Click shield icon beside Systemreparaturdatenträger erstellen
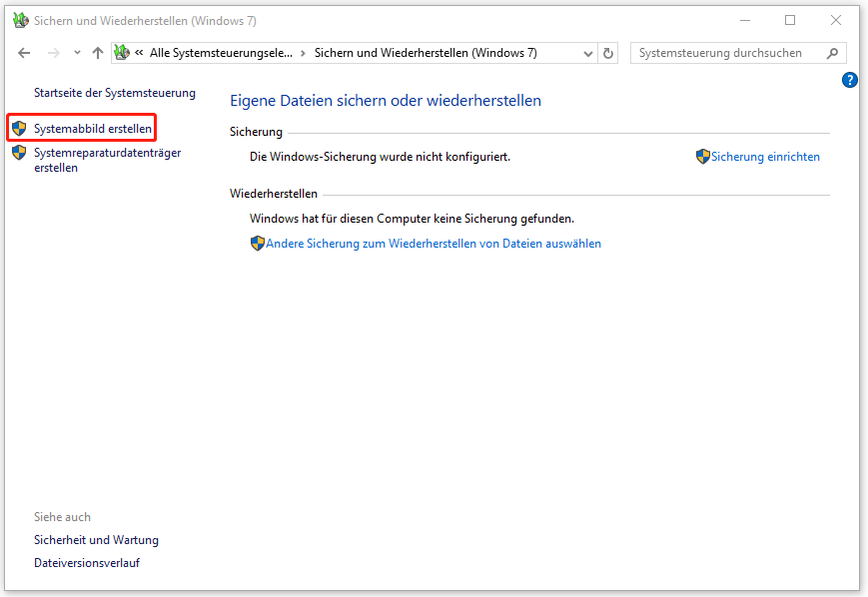Image resolution: width=868 pixels, height=597 pixels. [19, 153]
